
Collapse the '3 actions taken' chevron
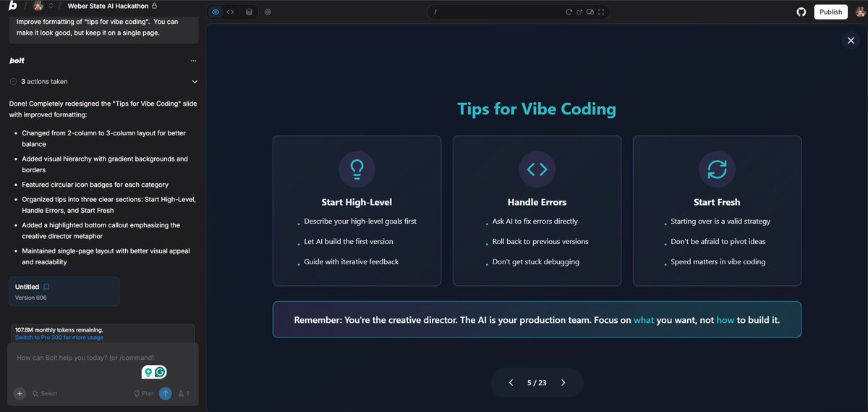click(195, 82)
